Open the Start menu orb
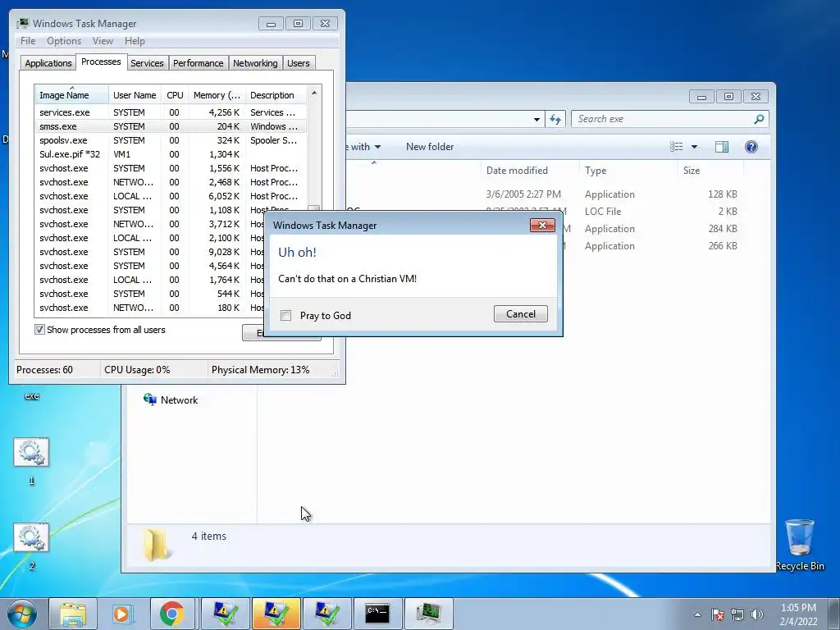The height and width of the screenshot is (630, 840). click(22, 614)
